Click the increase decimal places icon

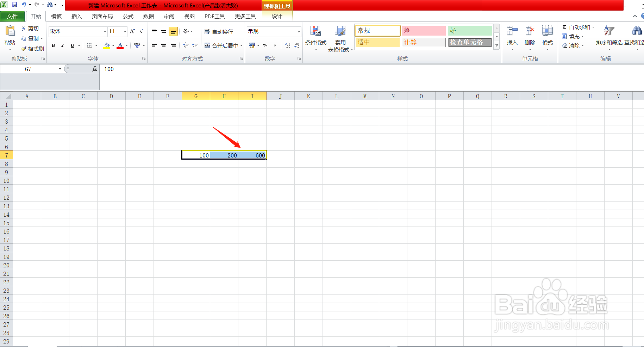coord(288,45)
